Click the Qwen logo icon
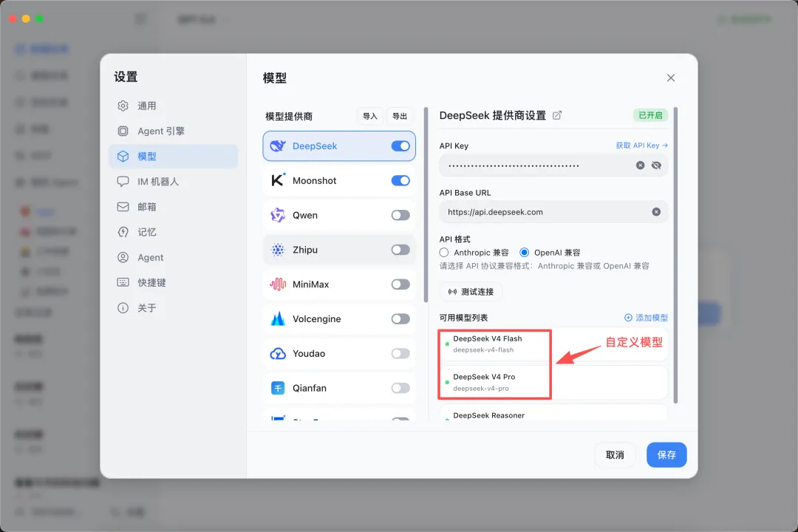The width and height of the screenshot is (798, 532). 278,215
